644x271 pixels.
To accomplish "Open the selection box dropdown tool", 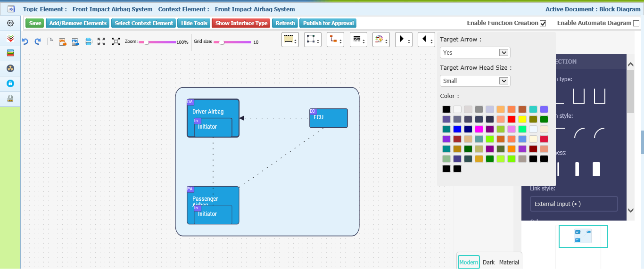I will (x=313, y=40).
